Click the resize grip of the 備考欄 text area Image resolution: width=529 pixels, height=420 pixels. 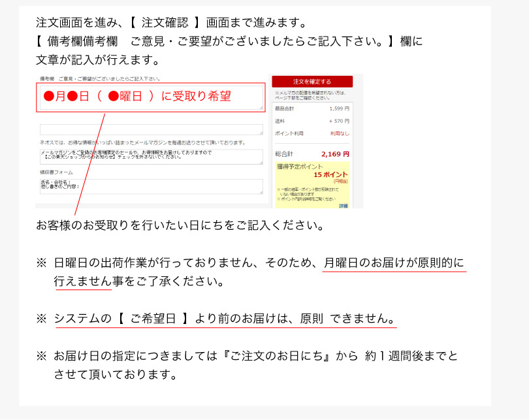pos(261,107)
